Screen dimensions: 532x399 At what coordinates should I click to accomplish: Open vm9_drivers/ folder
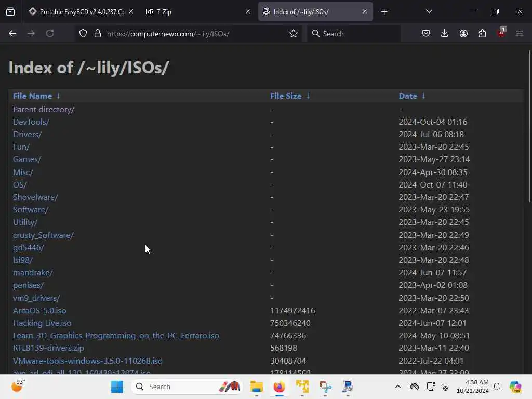pyautogui.click(x=36, y=298)
